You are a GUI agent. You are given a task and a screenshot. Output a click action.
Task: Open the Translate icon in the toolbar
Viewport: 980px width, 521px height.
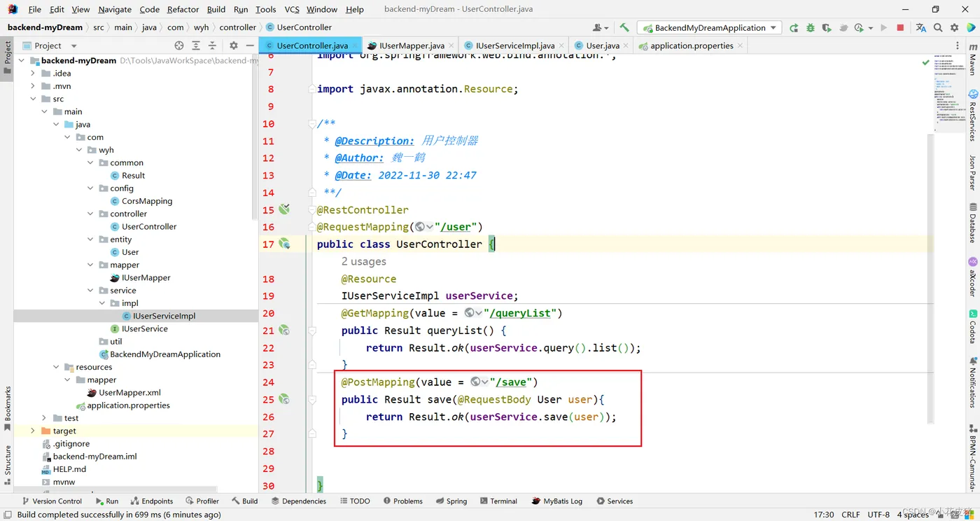[920, 27]
